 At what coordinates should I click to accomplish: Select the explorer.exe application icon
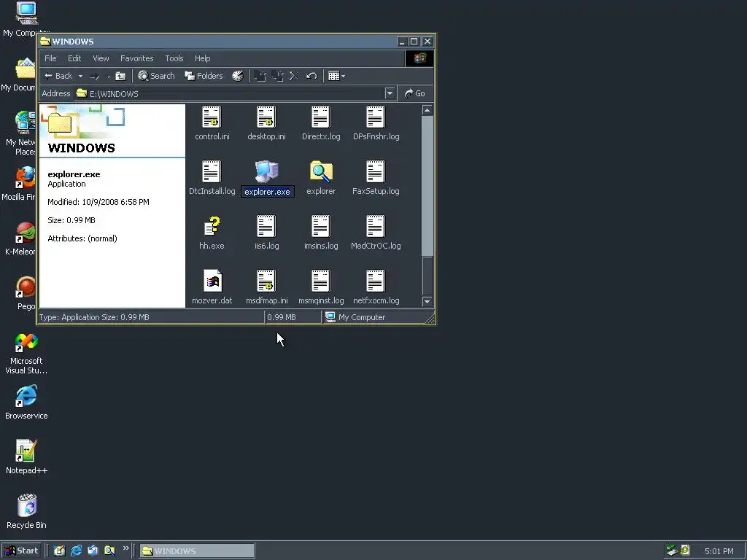pos(266,172)
